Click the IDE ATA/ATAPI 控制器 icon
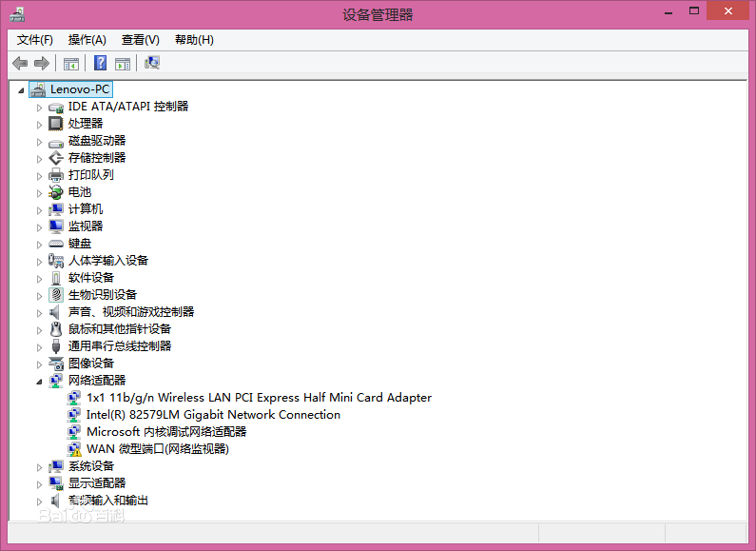This screenshot has height=551, width=756. (56, 108)
